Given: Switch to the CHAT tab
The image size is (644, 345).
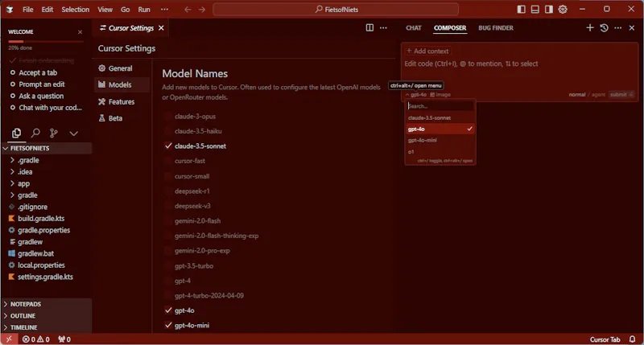Looking at the screenshot, I should pyautogui.click(x=414, y=28).
